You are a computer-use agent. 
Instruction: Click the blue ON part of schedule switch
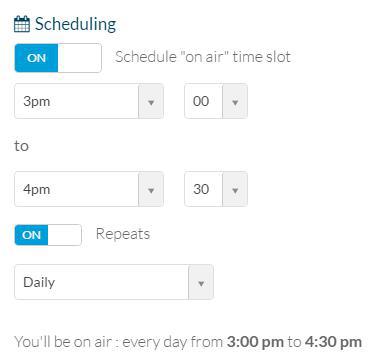[36, 58]
